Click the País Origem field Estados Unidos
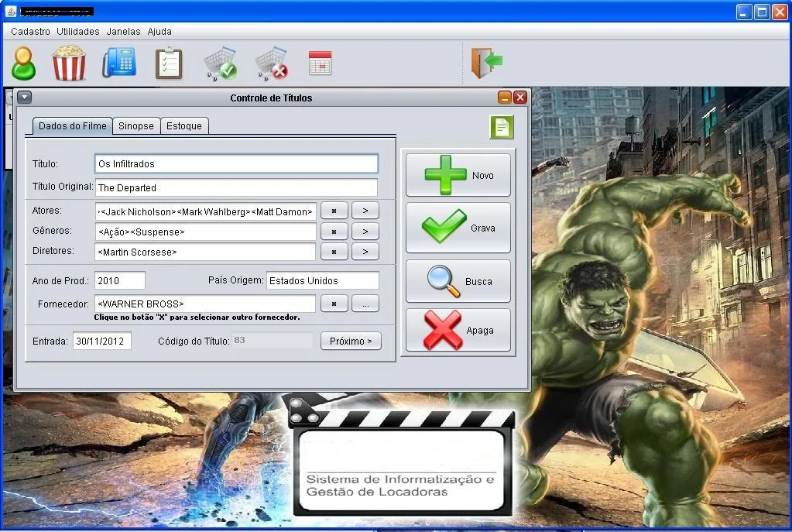The height and width of the screenshot is (532, 792). [323, 280]
